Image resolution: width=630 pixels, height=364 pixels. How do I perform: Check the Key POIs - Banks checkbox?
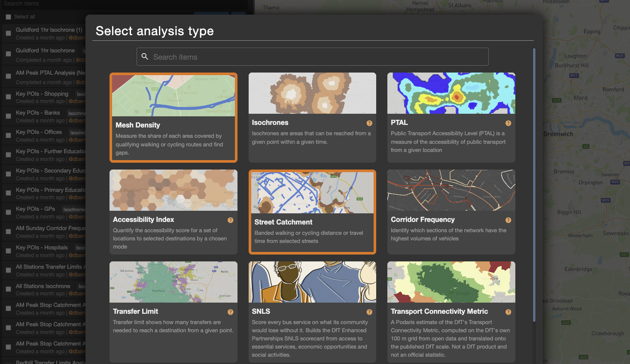(8, 116)
